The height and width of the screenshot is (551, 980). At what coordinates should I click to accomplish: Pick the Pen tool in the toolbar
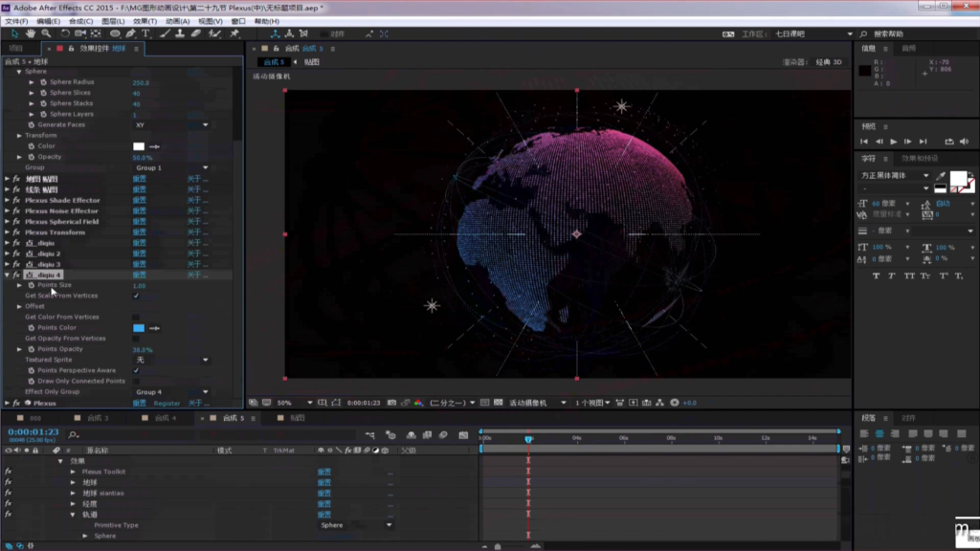coord(130,33)
